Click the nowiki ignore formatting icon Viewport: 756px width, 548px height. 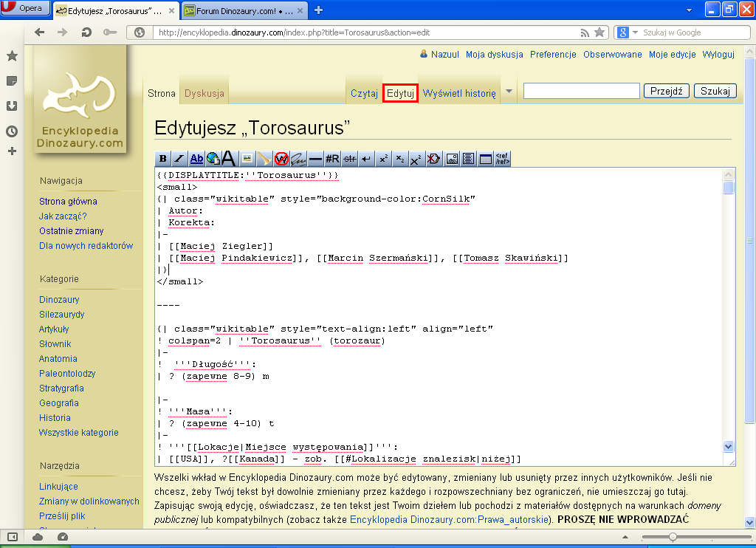click(281, 159)
